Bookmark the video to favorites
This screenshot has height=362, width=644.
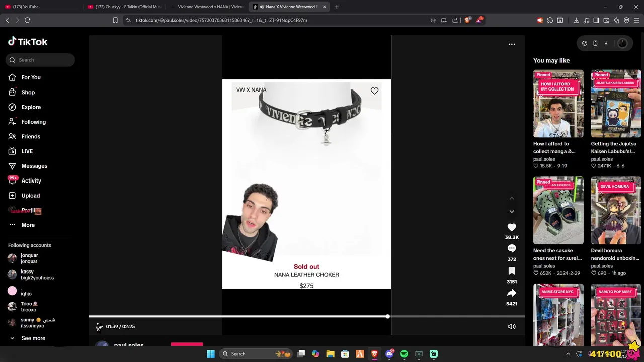click(x=512, y=271)
